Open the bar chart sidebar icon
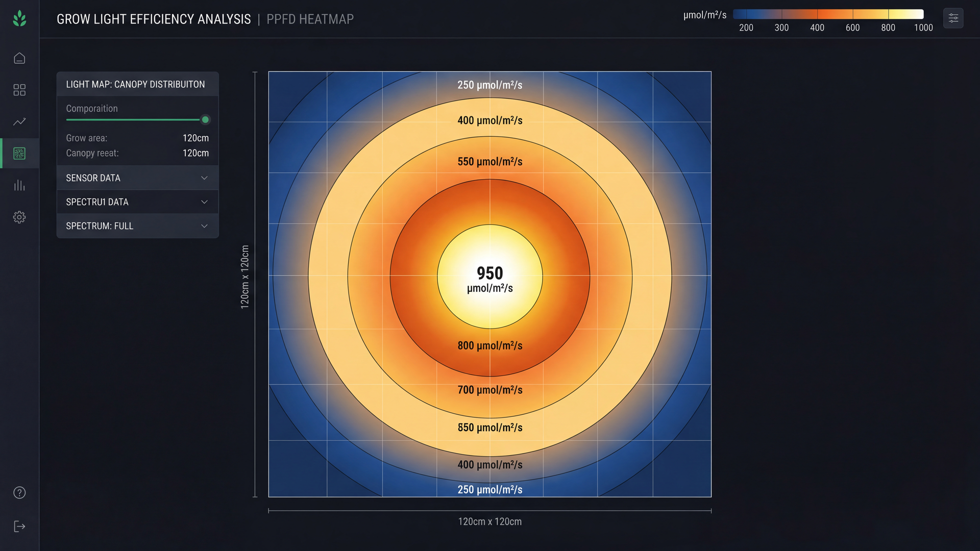Viewport: 980px width, 551px height. click(19, 185)
